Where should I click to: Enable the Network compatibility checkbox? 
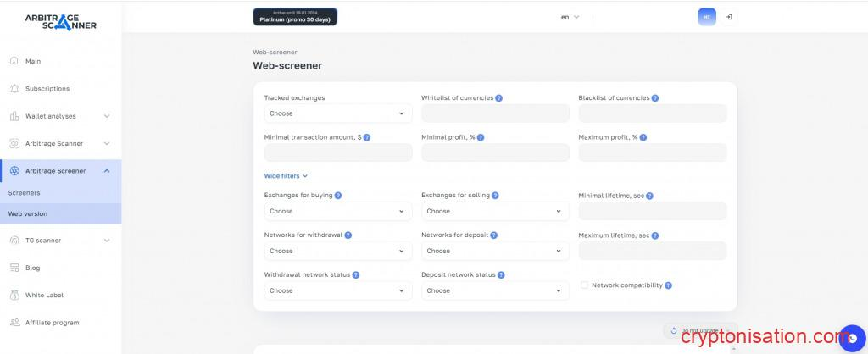584,285
